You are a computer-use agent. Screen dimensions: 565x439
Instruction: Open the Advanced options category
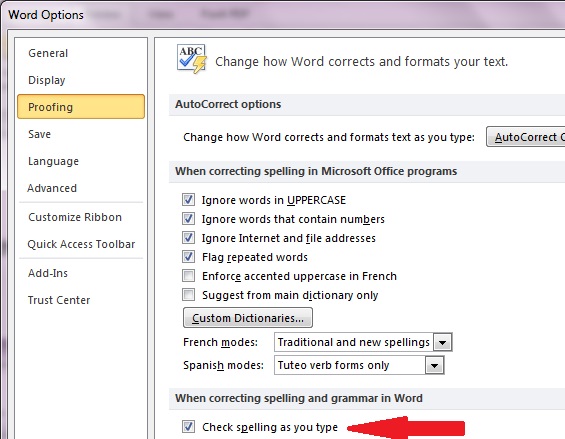(52, 188)
